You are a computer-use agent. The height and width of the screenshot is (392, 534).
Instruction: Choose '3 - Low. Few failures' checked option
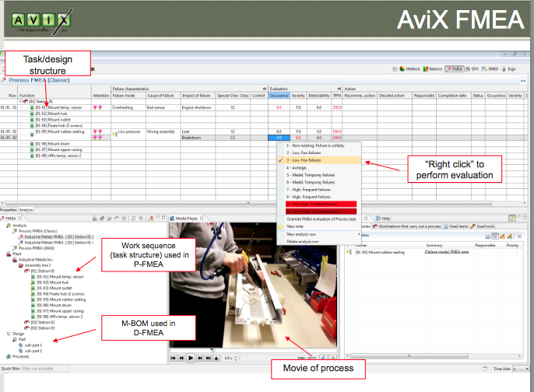pyautogui.click(x=319, y=160)
